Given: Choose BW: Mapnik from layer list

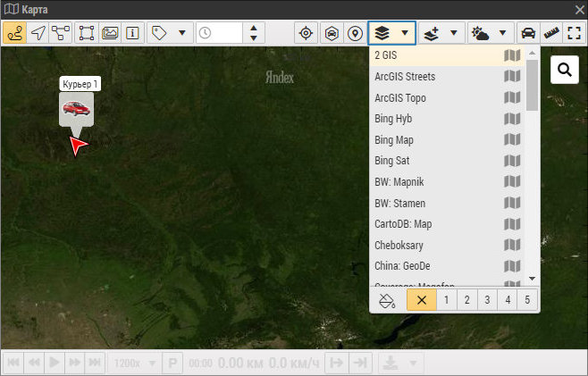Looking at the screenshot, I should (446, 182).
